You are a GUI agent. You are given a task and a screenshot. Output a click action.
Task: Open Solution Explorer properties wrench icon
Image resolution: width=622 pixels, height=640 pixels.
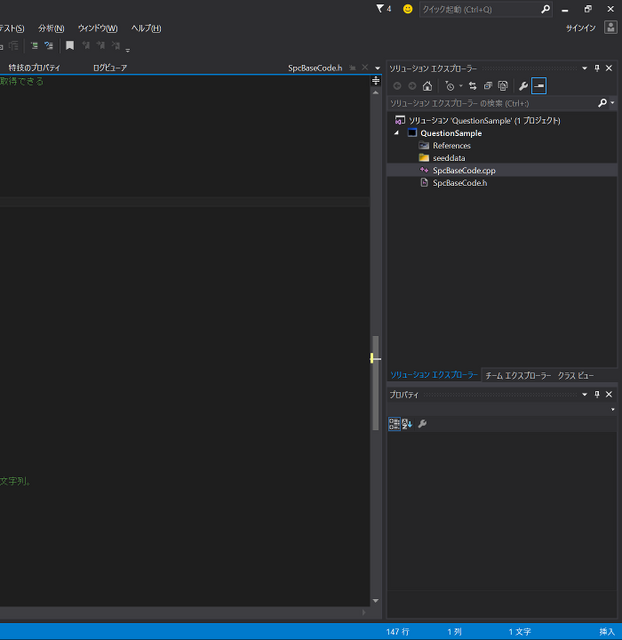[x=522, y=86]
